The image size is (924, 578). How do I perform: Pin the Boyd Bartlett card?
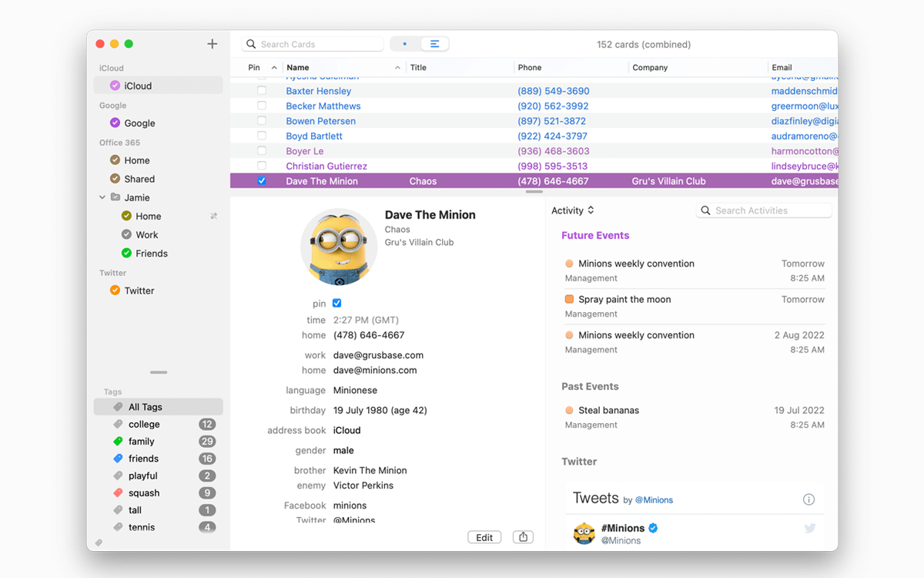262,136
